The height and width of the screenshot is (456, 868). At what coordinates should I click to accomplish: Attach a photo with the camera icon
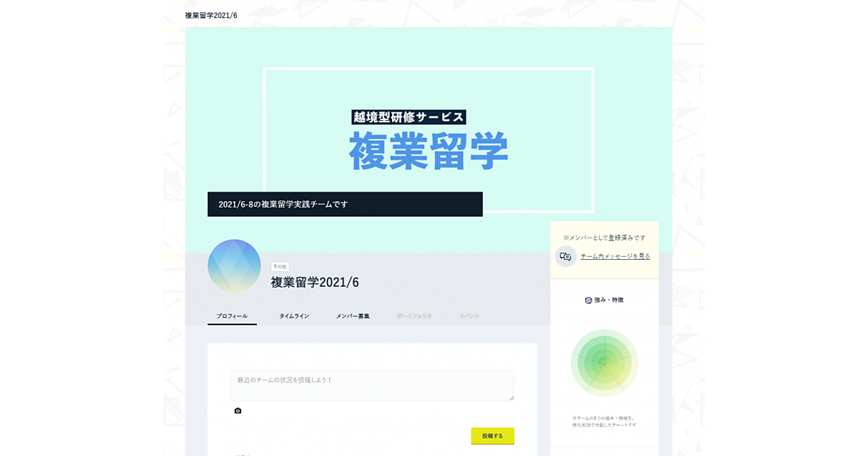(x=238, y=410)
